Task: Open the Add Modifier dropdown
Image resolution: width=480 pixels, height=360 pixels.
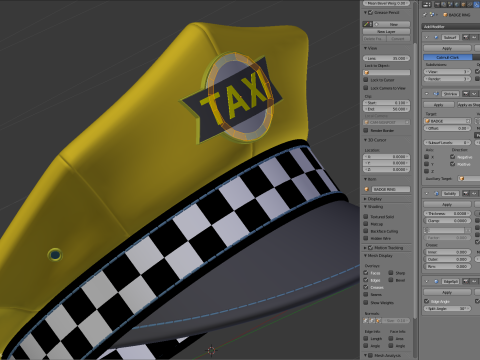Action: [x=451, y=27]
